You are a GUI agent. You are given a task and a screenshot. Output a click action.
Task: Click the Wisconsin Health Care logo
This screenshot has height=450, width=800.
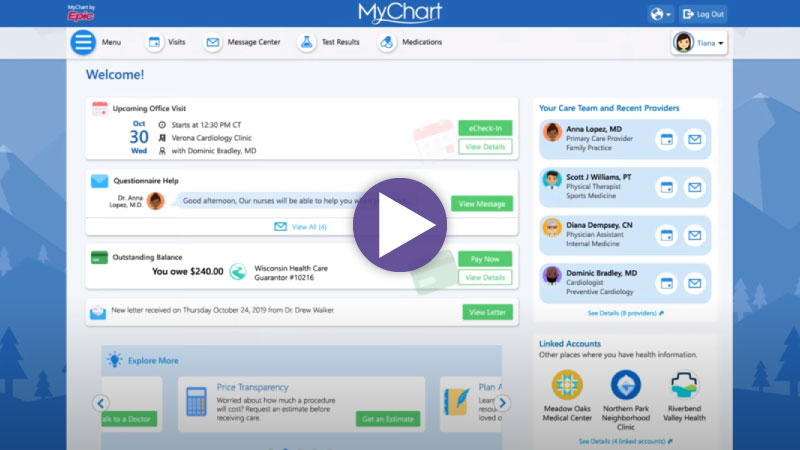238,272
